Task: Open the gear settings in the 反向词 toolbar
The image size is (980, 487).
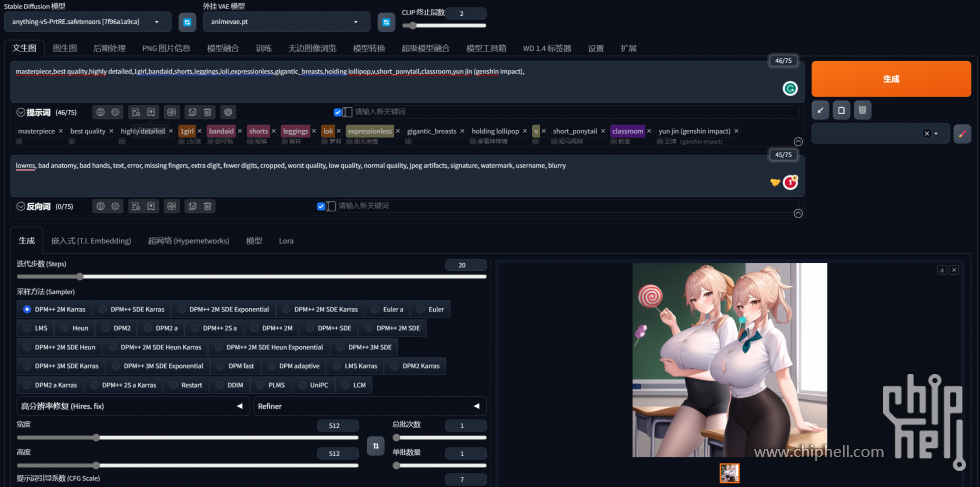Action: pos(116,206)
